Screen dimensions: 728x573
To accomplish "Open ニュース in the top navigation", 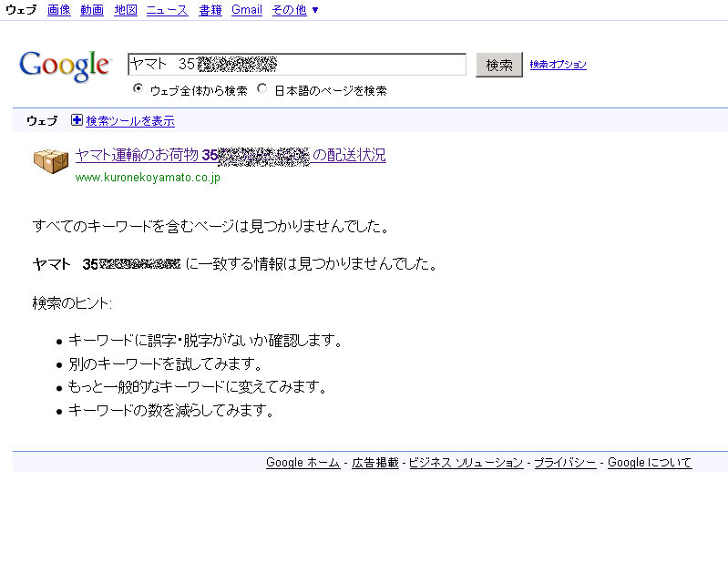I will (x=167, y=10).
